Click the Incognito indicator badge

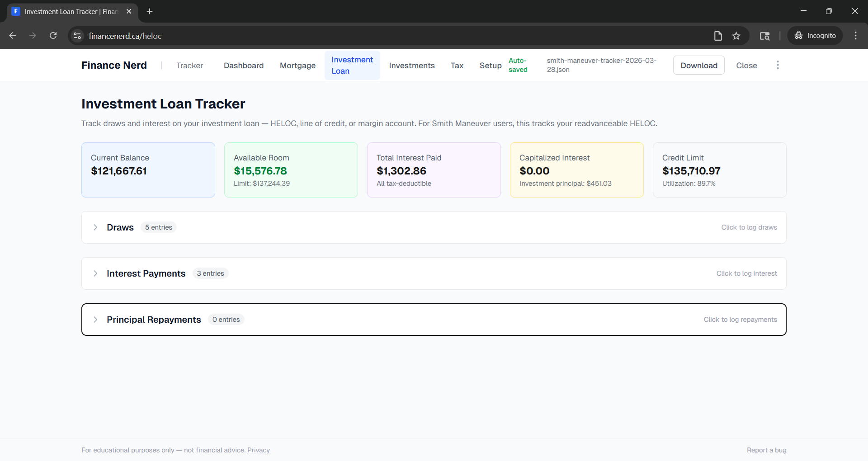[x=815, y=35]
